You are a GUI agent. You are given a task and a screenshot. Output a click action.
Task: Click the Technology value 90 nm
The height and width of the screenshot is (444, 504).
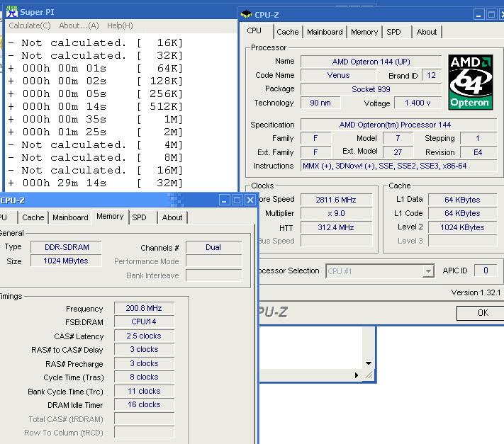pyautogui.click(x=320, y=103)
